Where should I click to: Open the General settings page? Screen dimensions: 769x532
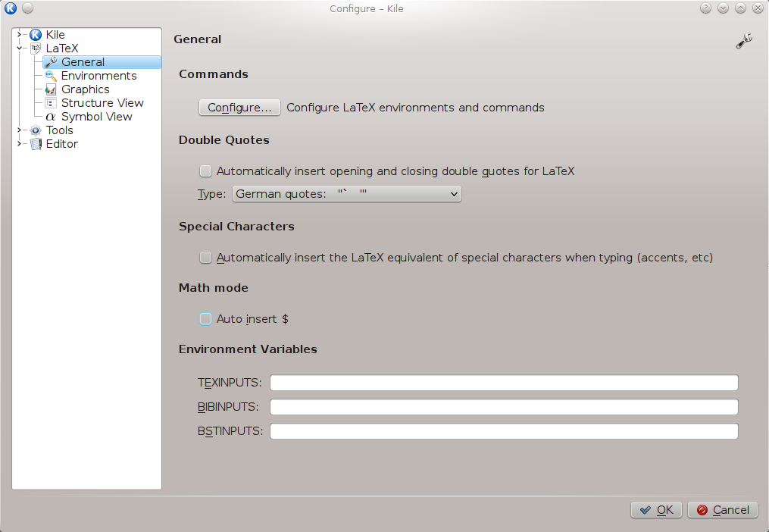[x=83, y=62]
